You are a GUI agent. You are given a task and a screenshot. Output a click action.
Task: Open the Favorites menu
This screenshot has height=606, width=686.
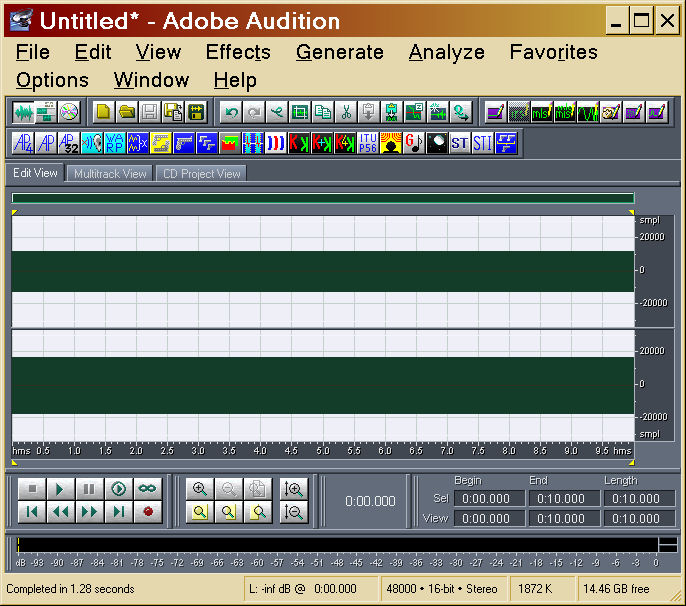click(553, 53)
